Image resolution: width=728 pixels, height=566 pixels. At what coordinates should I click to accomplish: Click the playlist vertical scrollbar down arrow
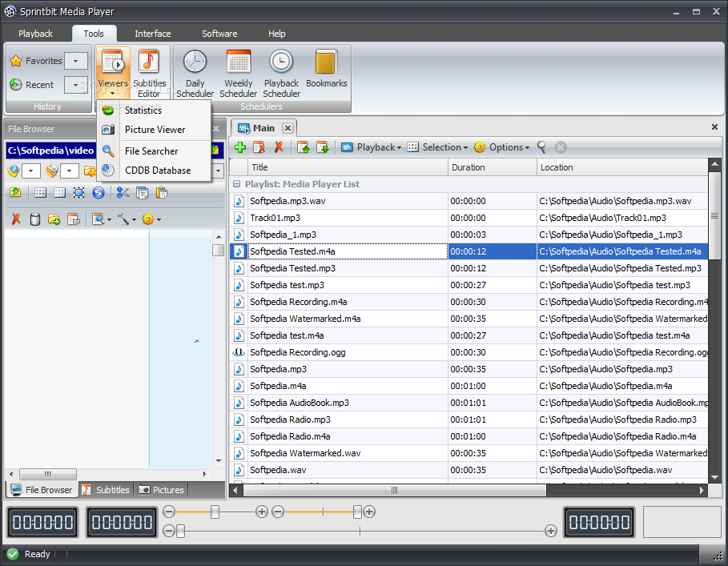point(714,477)
